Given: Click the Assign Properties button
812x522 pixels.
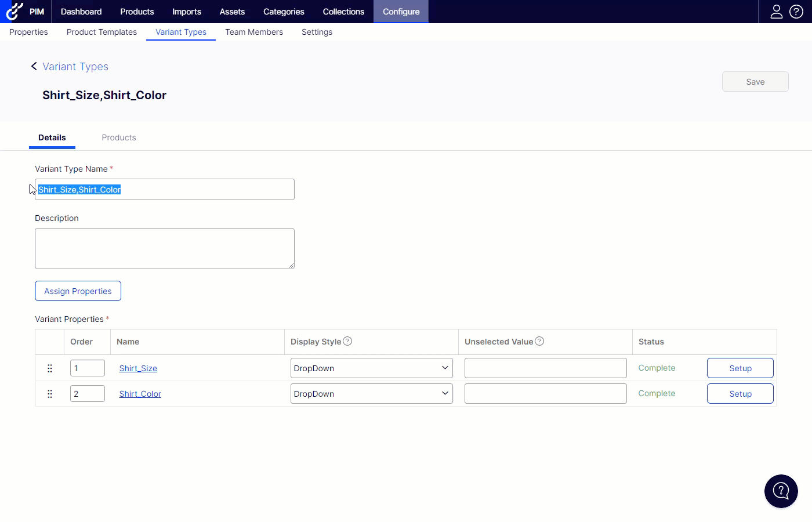Looking at the screenshot, I should pyautogui.click(x=78, y=291).
